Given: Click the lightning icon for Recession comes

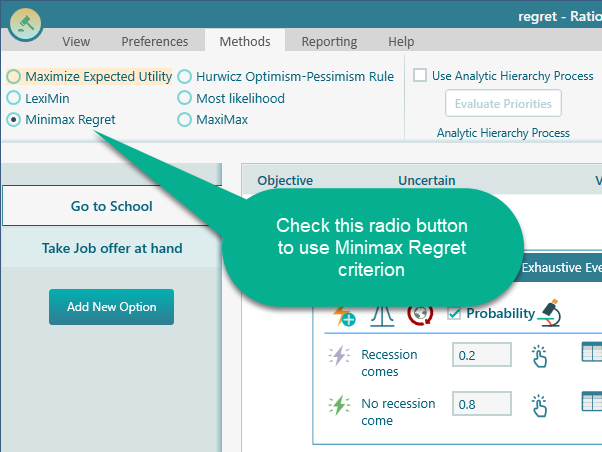Looking at the screenshot, I should pyautogui.click(x=339, y=356).
